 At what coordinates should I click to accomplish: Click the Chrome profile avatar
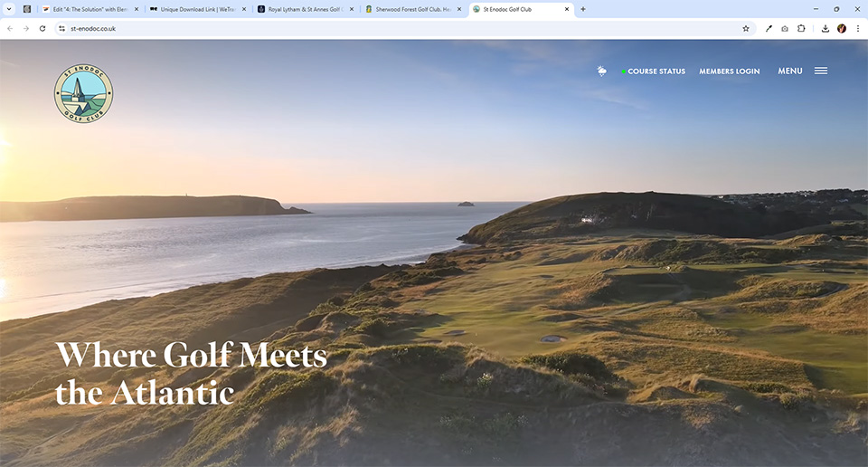pyautogui.click(x=842, y=28)
